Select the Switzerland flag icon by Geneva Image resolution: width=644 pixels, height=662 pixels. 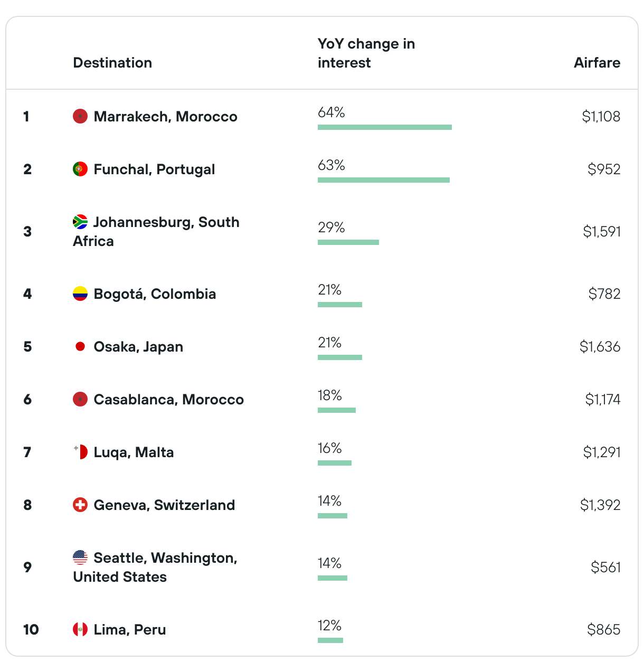[80, 505]
